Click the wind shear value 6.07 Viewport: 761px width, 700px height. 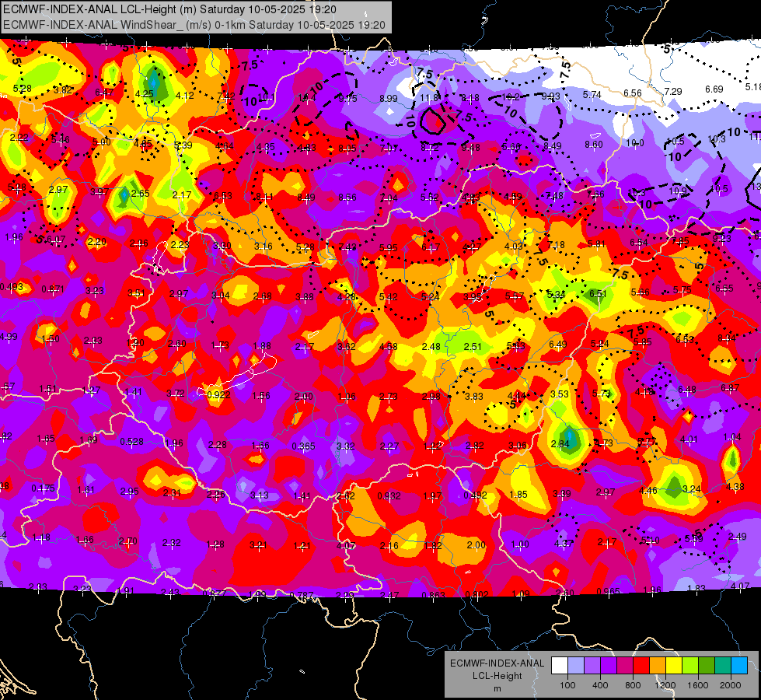56,239
